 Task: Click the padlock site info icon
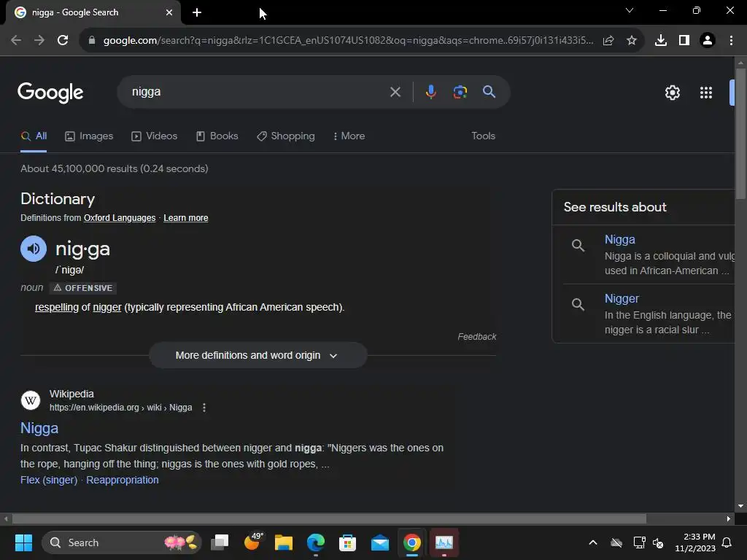(92, 41)
